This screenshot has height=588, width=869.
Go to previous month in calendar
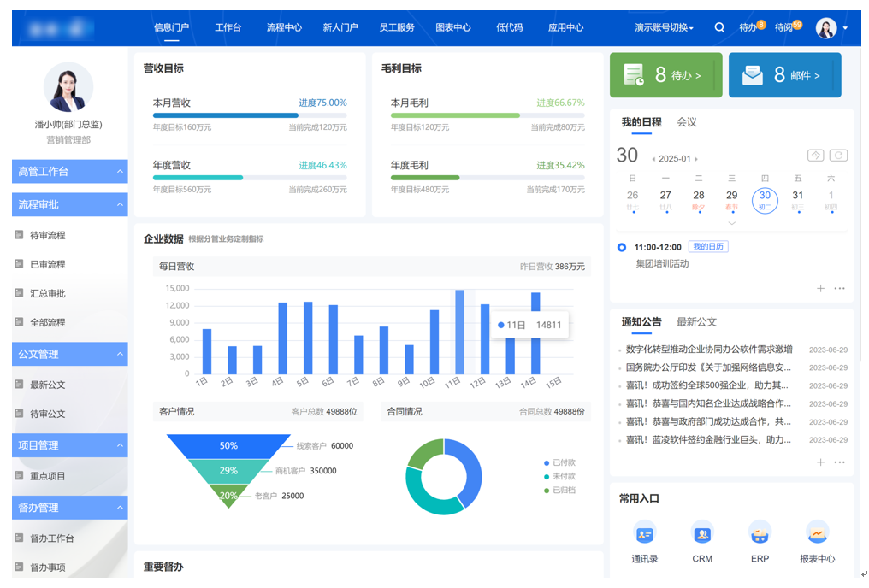tap(653, 159)
